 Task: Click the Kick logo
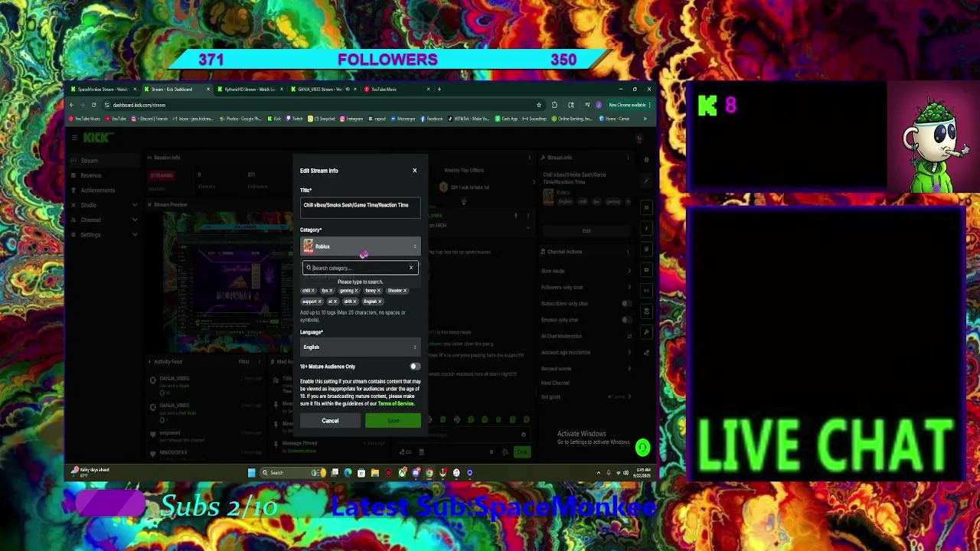(x=96, y=138)
